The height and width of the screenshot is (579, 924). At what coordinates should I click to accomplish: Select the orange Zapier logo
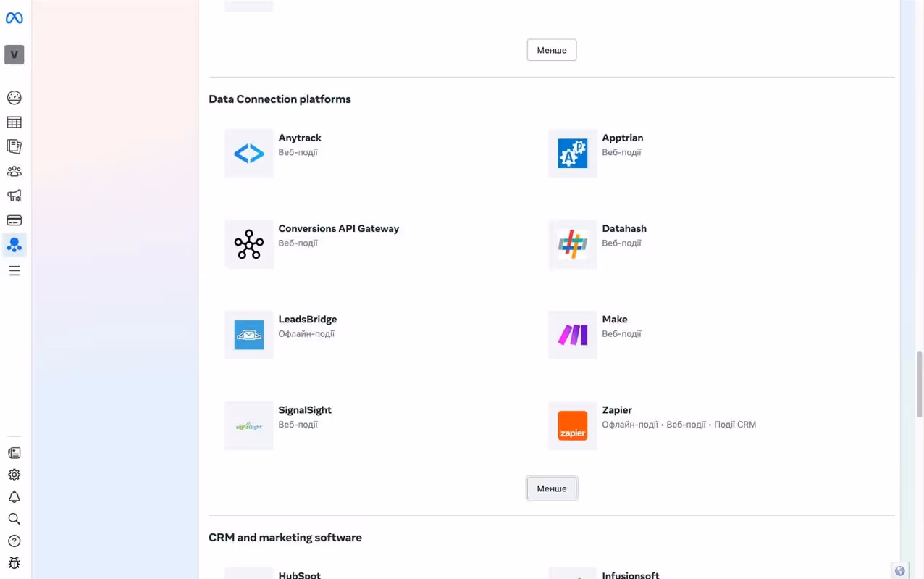tap(573, 425)
